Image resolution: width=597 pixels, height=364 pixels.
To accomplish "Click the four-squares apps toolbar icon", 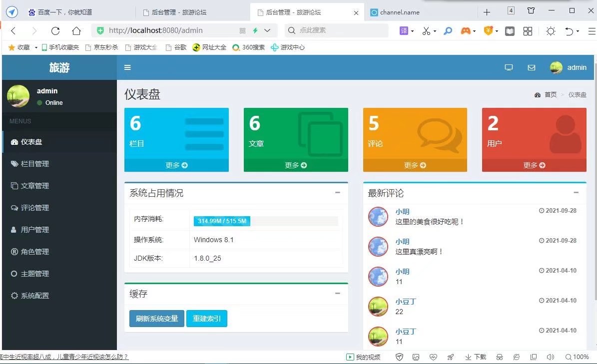I will pyautogui.click(x=528, y=31).
